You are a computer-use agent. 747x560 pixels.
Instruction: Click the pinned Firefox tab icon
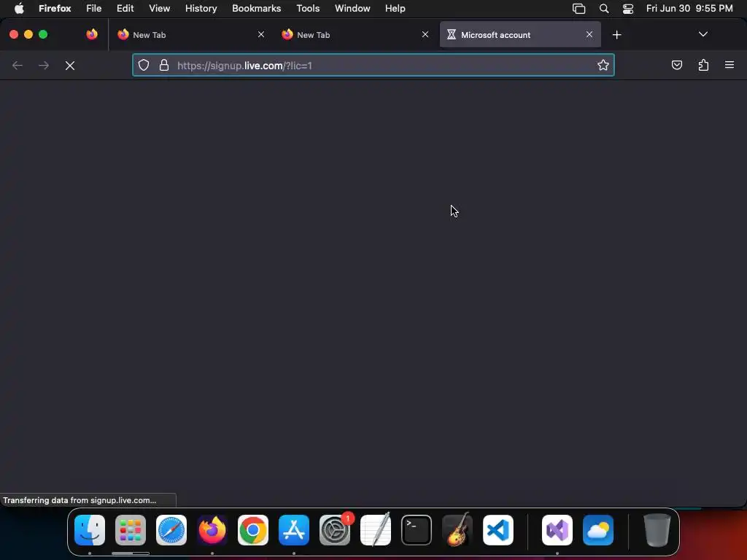92,34
